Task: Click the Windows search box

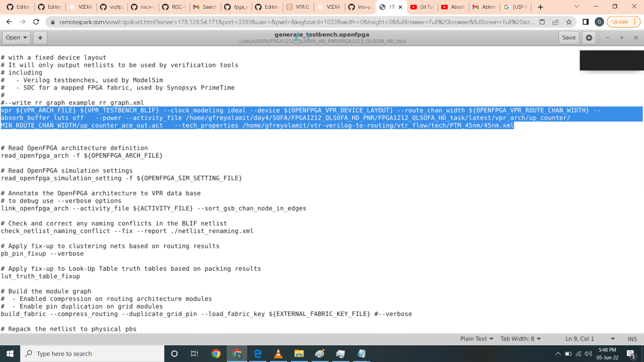Action: point(92,354)
